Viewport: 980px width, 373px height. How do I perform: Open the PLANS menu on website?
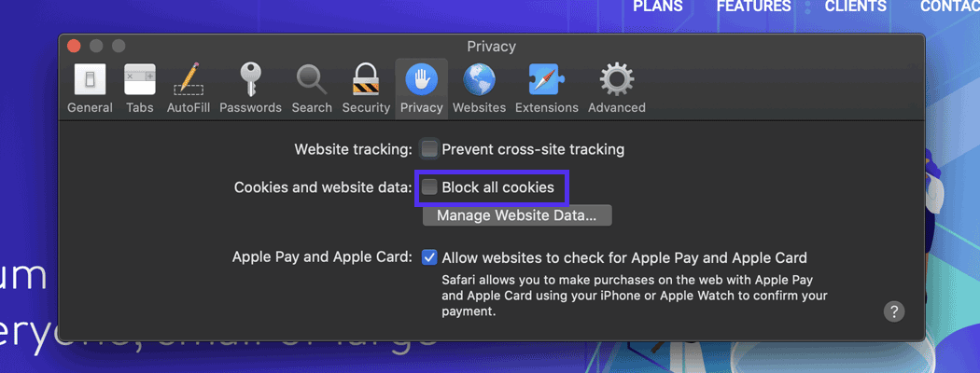[x=658, y=7]
